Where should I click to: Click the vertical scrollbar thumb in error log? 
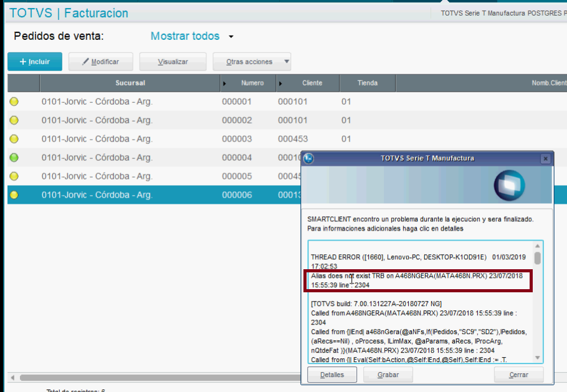pos(537,258)
